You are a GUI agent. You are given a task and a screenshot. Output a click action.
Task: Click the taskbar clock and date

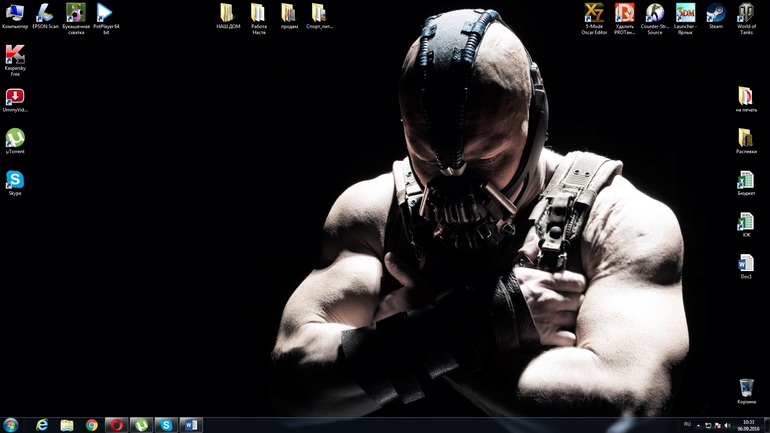click(x=748, y=425)
